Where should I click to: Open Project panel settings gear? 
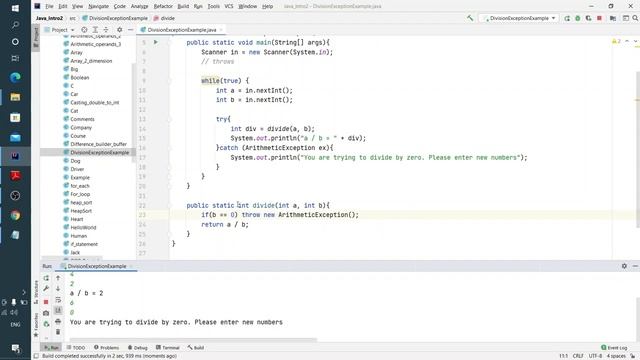pyautogui.click(x=119, y=30)
